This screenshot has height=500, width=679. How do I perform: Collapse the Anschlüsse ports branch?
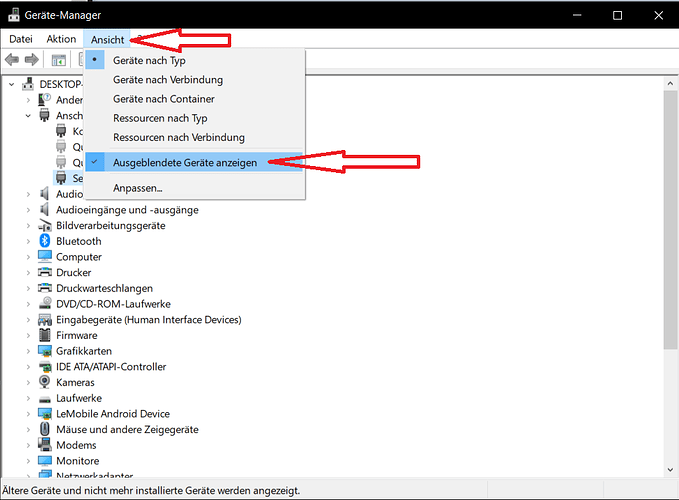(28, 116)
